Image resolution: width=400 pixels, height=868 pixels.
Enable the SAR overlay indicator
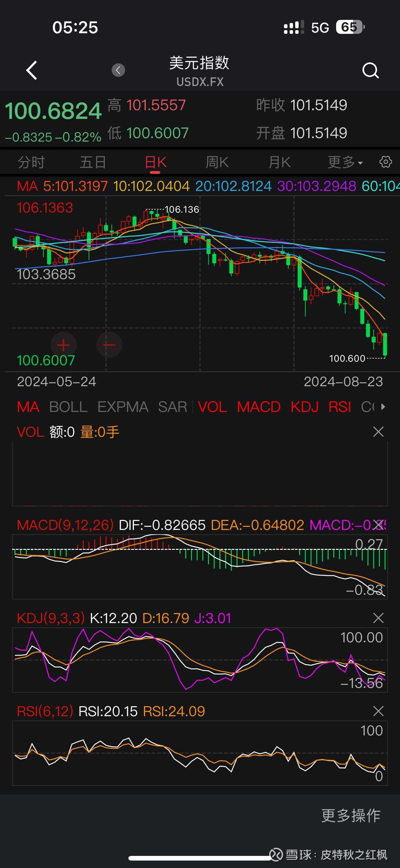point(172,407)
